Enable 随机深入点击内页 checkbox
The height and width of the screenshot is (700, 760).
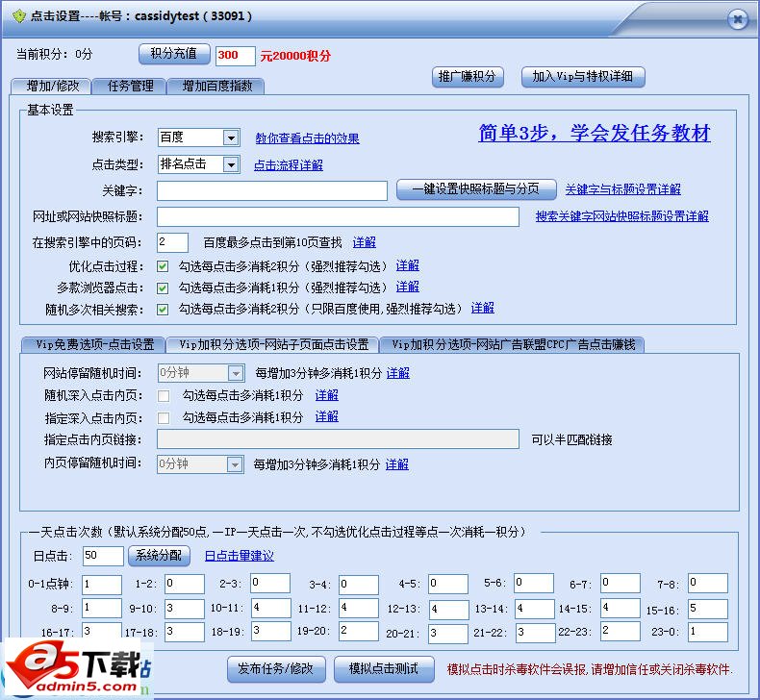tap(164, 396)
